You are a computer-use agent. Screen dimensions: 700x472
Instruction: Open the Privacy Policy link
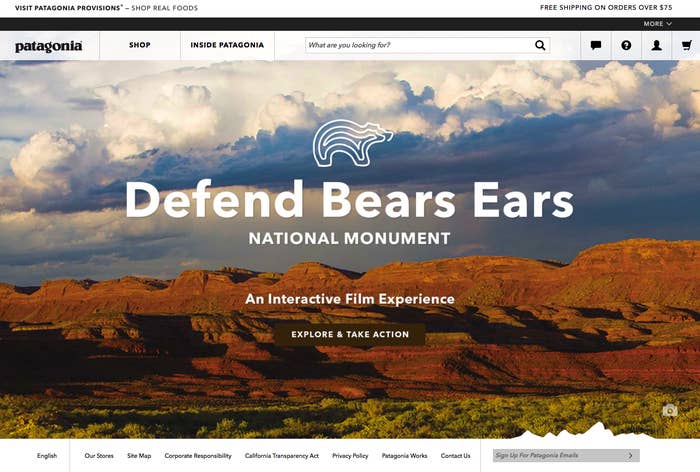(x=350, y=455)
